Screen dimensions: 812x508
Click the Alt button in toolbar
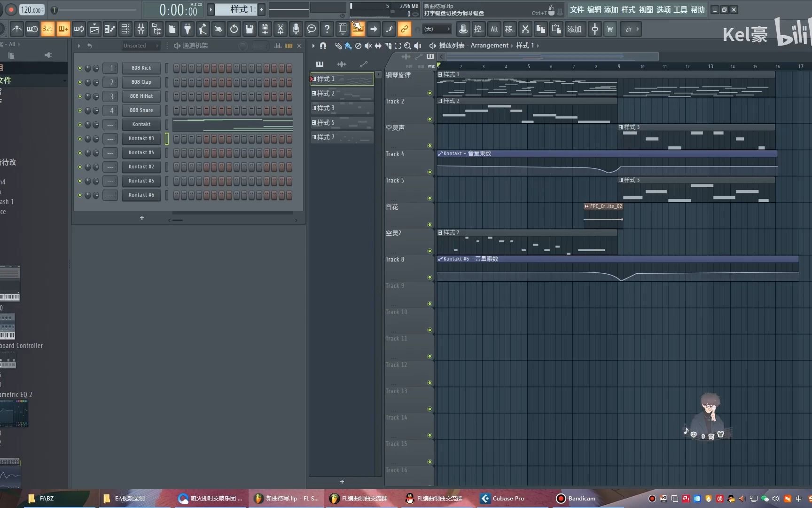494,29
